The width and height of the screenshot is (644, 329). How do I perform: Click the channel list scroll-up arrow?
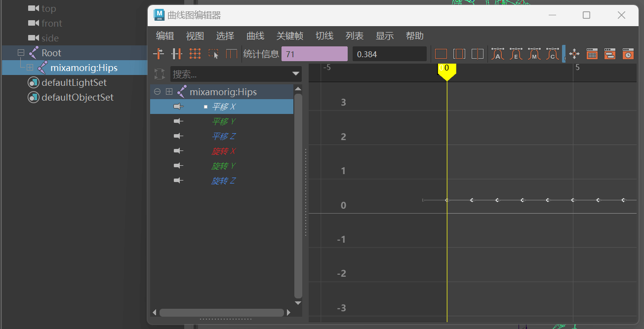[x=298, y=89]
